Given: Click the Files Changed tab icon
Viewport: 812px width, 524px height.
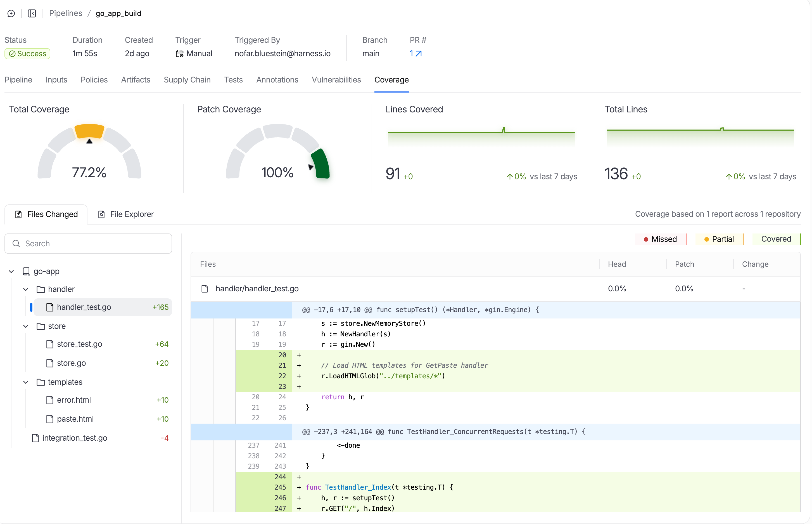Looking at the screenshot, I should pos(19,214).
